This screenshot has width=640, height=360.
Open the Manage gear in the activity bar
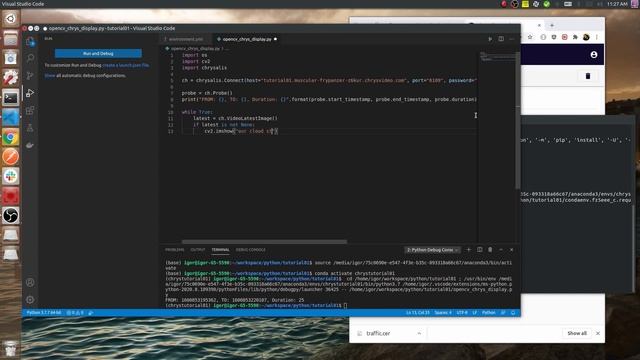[30, 300]
